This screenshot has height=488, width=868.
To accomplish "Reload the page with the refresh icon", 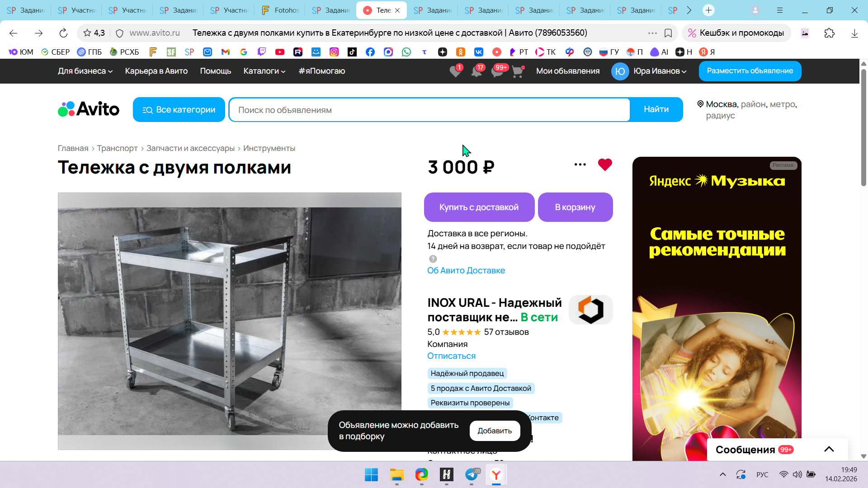I will pyautogui.click(x=63, y=33).
